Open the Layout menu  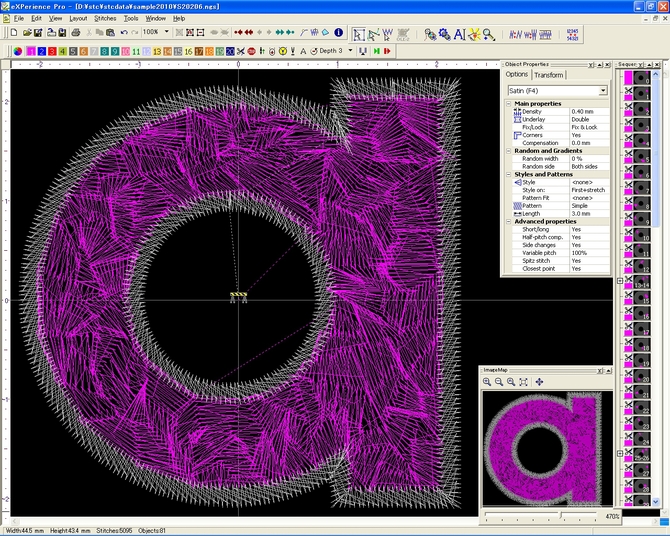78,18
